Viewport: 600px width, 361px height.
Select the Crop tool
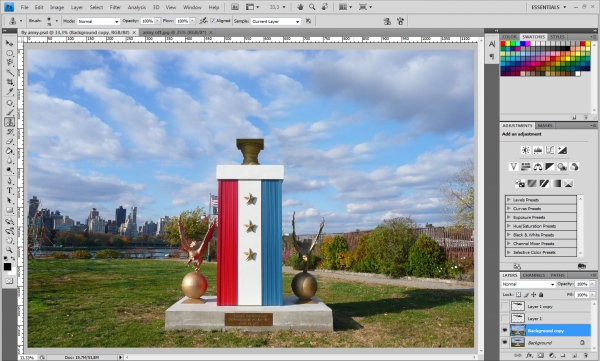click(10, 82)
